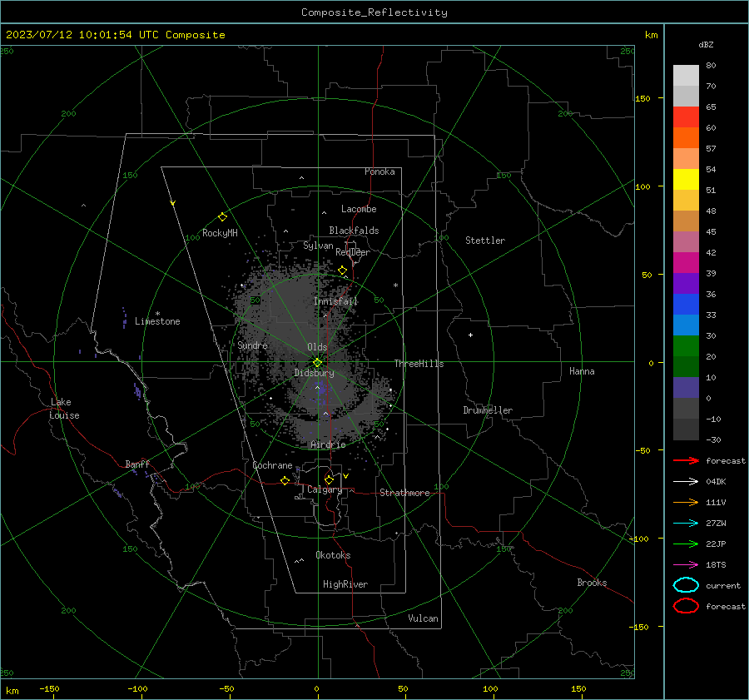The width and height of the screenshot is (749, 700).
Task: Click the RockyMH map label
Action: tap(220, 233)
